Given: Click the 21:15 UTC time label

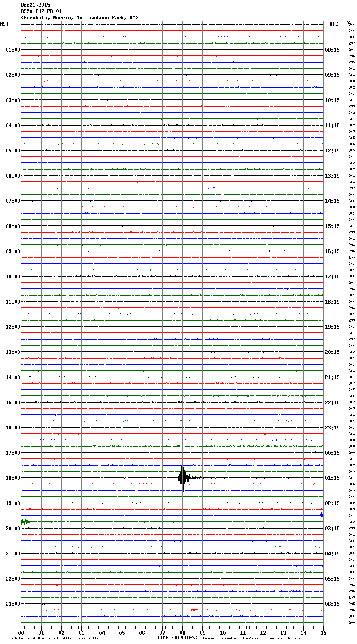Looking at the screenshot, I should pyautogui.click(x=332, y=377).
